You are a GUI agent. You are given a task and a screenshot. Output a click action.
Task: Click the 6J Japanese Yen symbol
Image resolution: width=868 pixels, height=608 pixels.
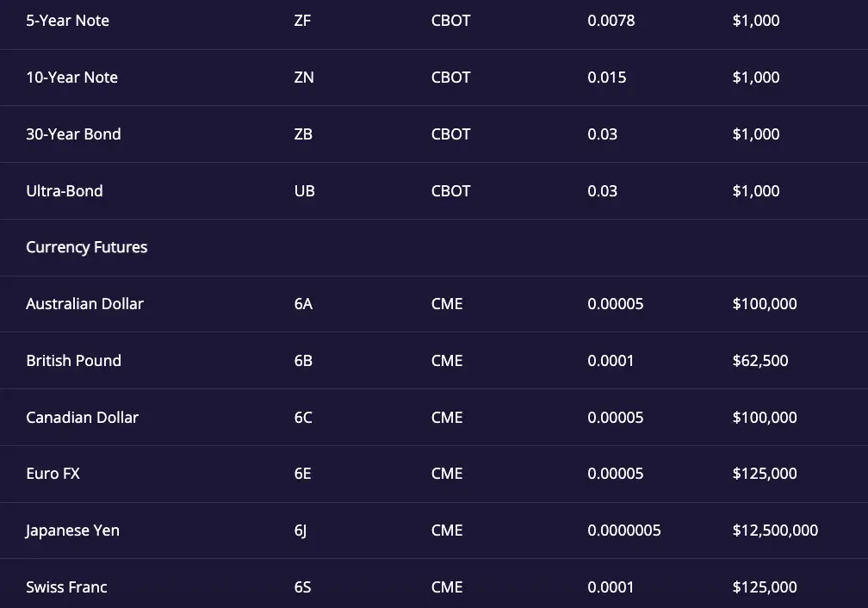click(300, 530)
